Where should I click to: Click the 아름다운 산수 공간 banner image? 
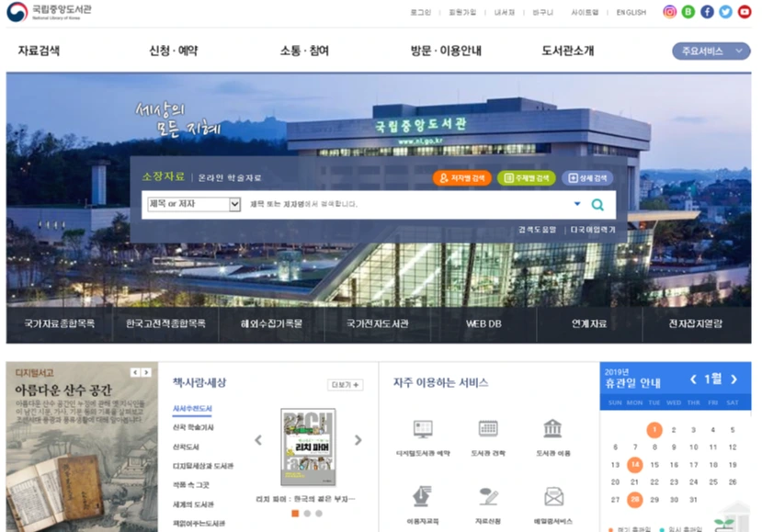point(82,447)
